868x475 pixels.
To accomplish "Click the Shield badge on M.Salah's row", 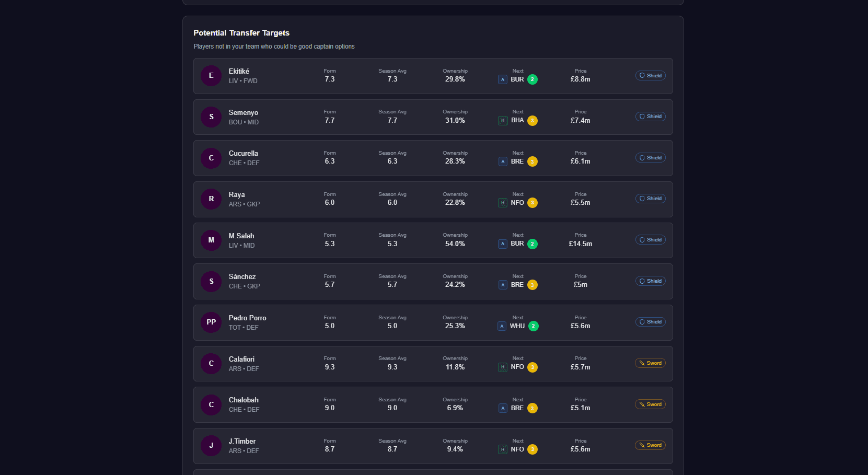I will pos(650,240).
